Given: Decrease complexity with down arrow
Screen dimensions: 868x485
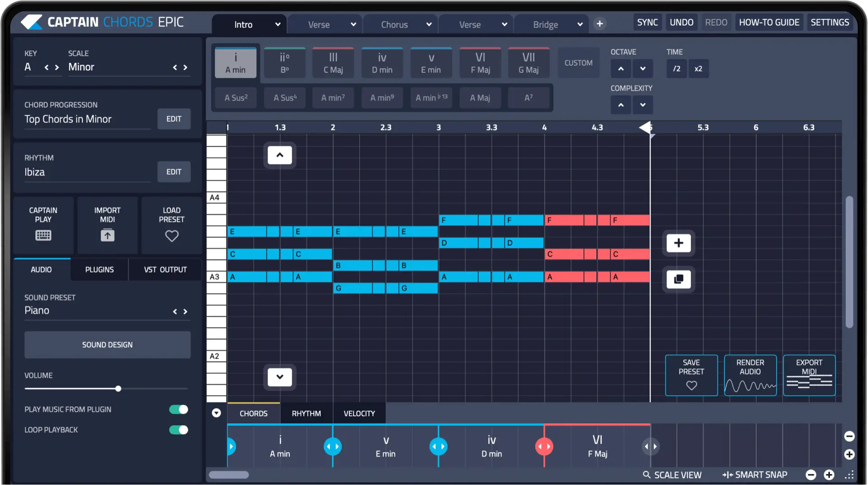Looking at the screenshot, I should (x=643, y=105).
